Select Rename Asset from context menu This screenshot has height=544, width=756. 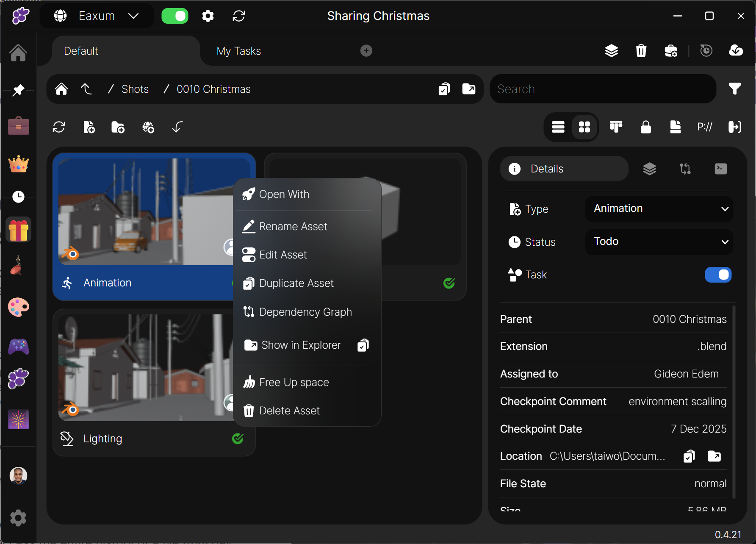pos(293,227)
